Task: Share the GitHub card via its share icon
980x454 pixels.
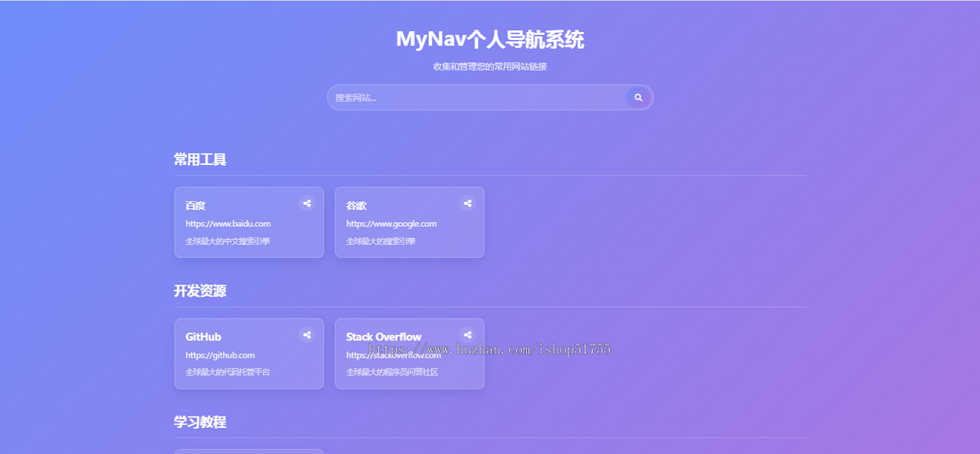Action: (x=306, y=335)
